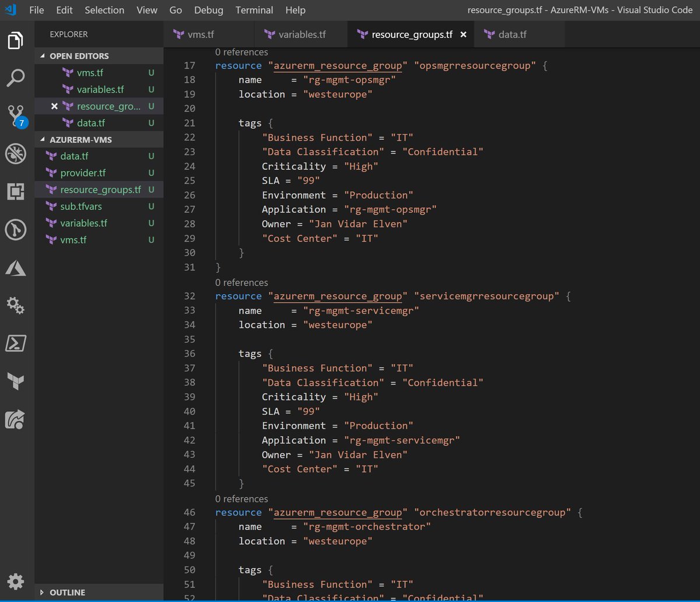
Task: Open Manage settings gear icon
Action: (x=16, y=581)
